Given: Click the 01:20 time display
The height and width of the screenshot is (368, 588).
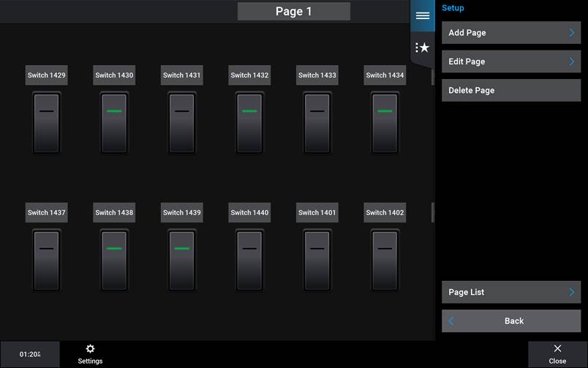Looking at the screenshot, I should click(30, 354).
